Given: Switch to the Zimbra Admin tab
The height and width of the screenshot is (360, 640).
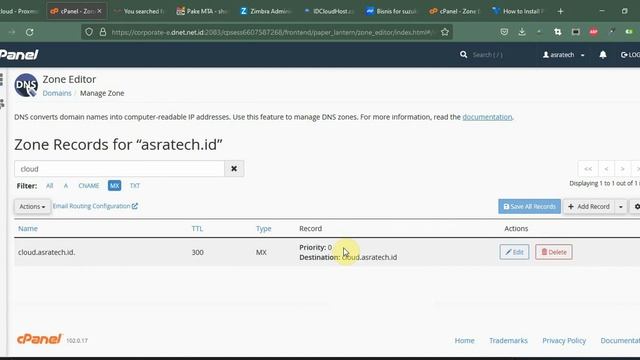Looking at the screenshot, I should 265,11.
